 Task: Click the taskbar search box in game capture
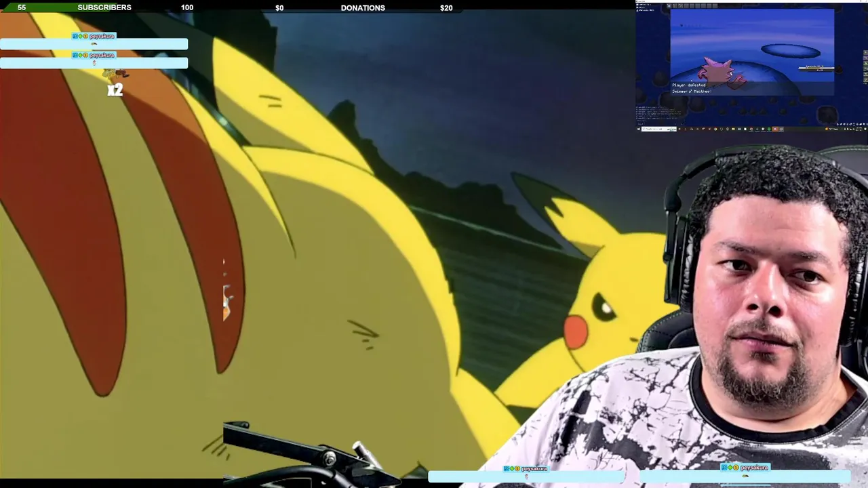659,129
